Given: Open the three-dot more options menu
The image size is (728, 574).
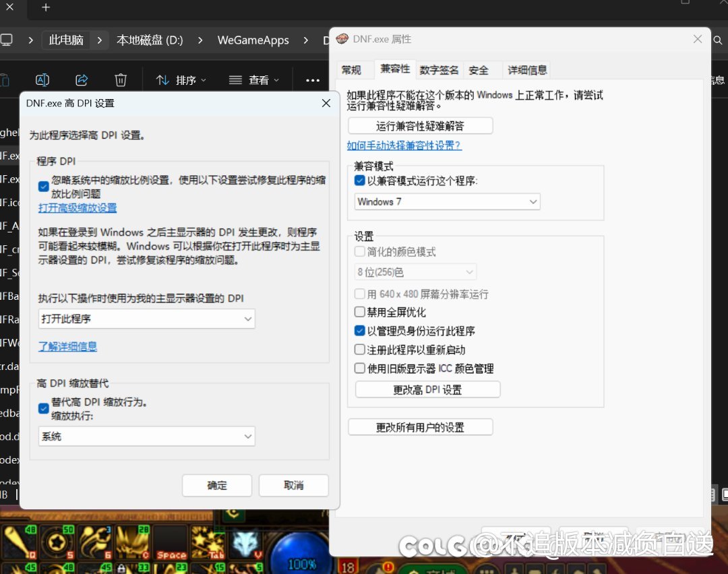Looking at the screenshot, I should (x=312, y=80).
